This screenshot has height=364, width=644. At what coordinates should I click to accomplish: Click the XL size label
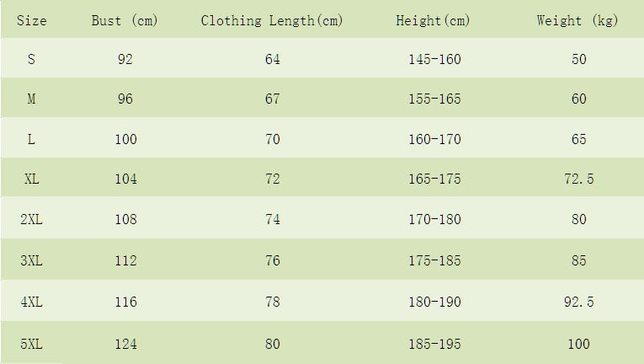31,179
